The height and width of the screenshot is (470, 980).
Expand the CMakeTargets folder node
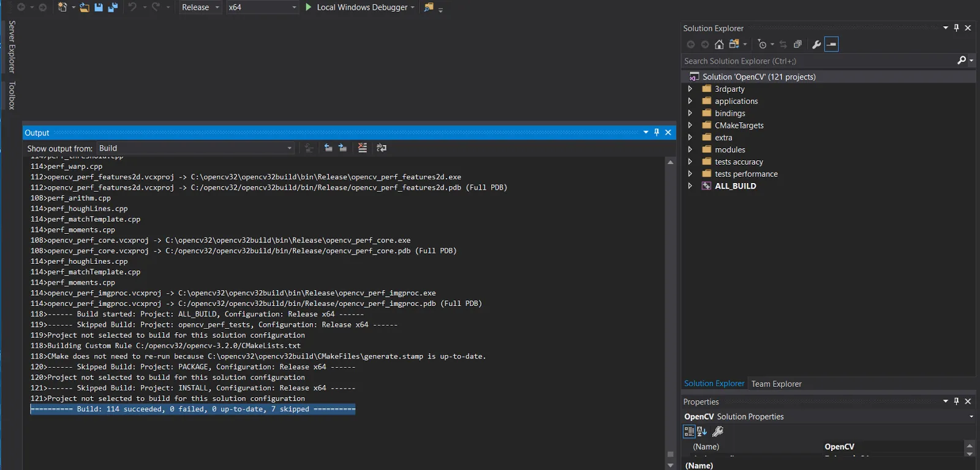(x=690, y=125)
